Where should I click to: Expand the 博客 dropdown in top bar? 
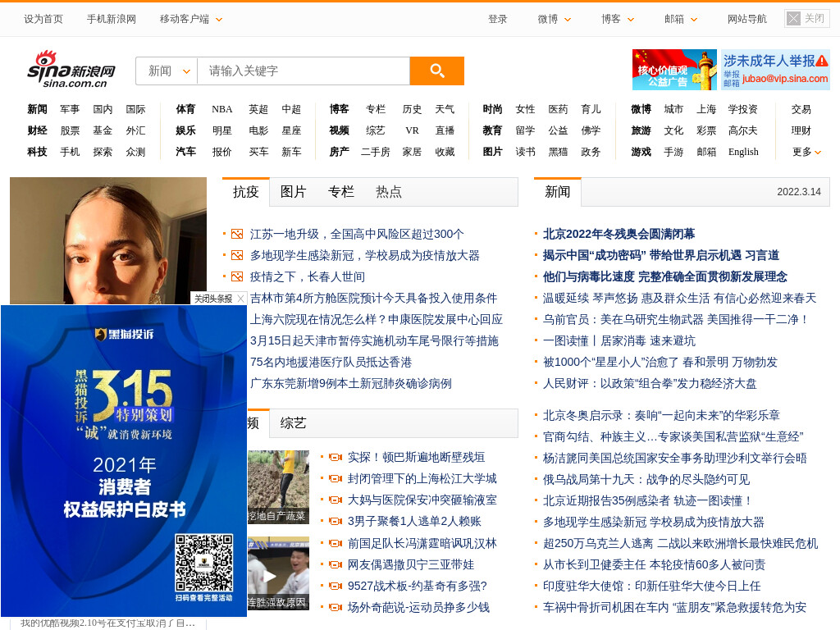[631, 20]
